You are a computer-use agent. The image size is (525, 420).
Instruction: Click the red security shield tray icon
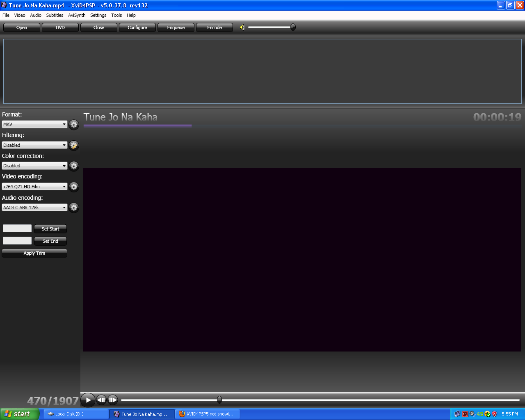495,414
